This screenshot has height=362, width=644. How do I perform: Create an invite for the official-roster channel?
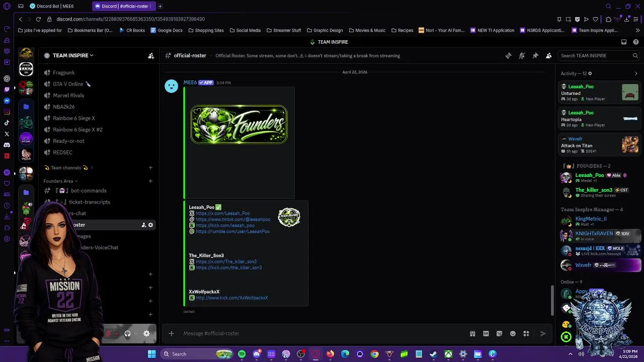143,225
